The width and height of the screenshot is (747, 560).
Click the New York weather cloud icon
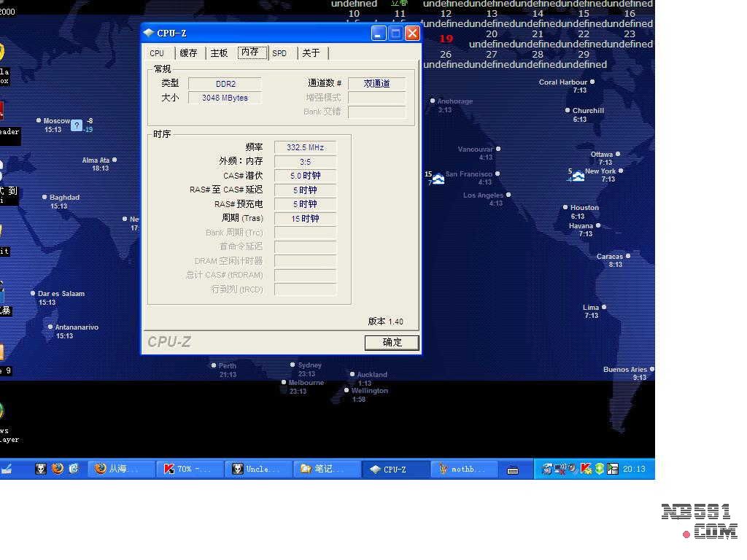(x=578, y=176)
